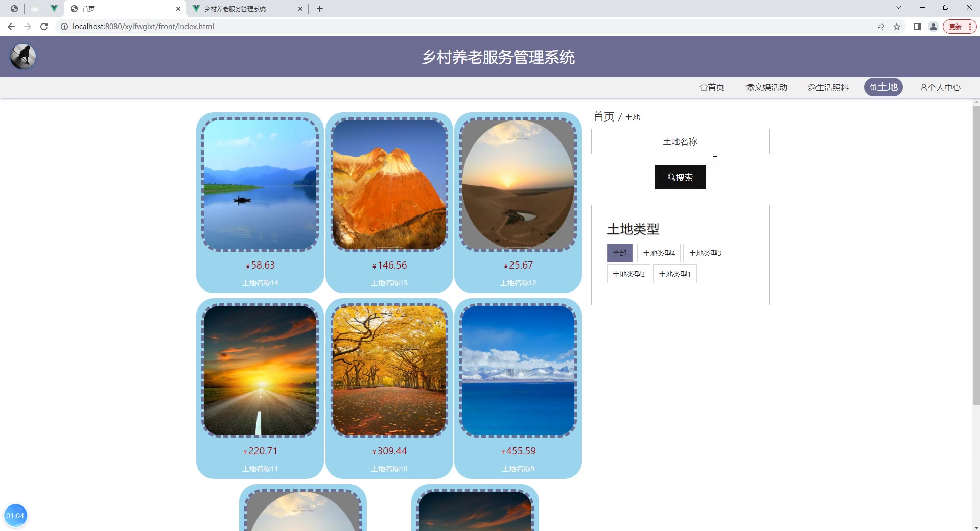The width and height of the screenshot is (980, 531).
Task: Click the 乡村养老服务管理系统 header title
Action: click(498, 57)
